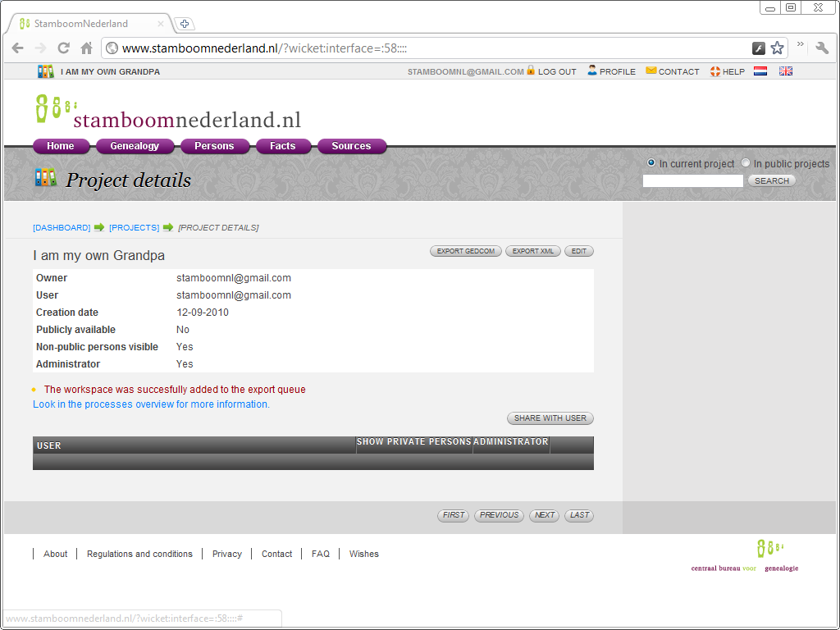Select the In public projects radio button
The image size is (840, 630).
click(x=746, y=162)
